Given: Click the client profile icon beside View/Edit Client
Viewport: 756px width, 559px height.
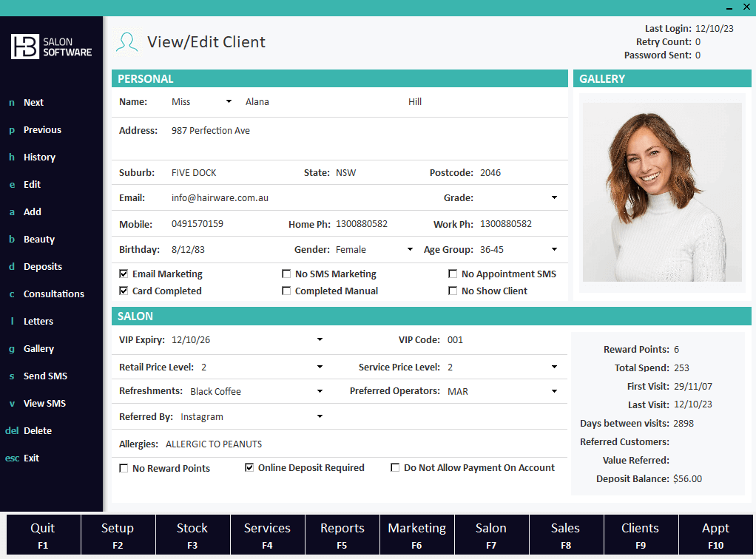Looking at the screenshot, I should pos(127,42).
